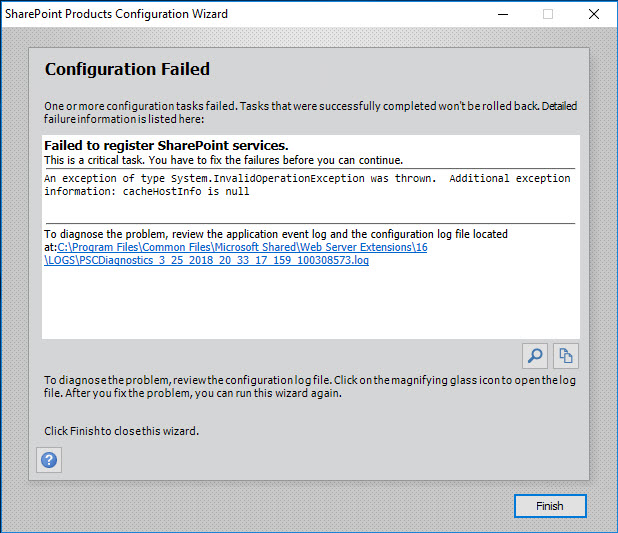
Task: Click the 'This is a critical task' line
Action: click(223, 160)
